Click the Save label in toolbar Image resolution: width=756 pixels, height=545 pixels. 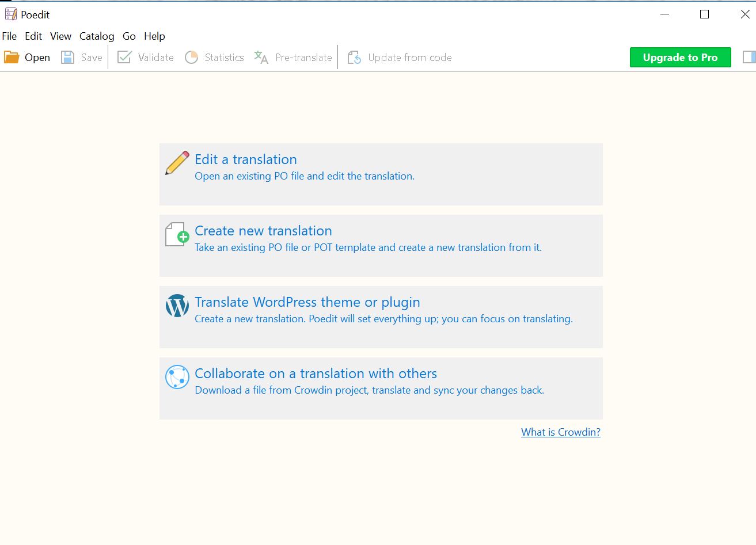pos(92,58)
